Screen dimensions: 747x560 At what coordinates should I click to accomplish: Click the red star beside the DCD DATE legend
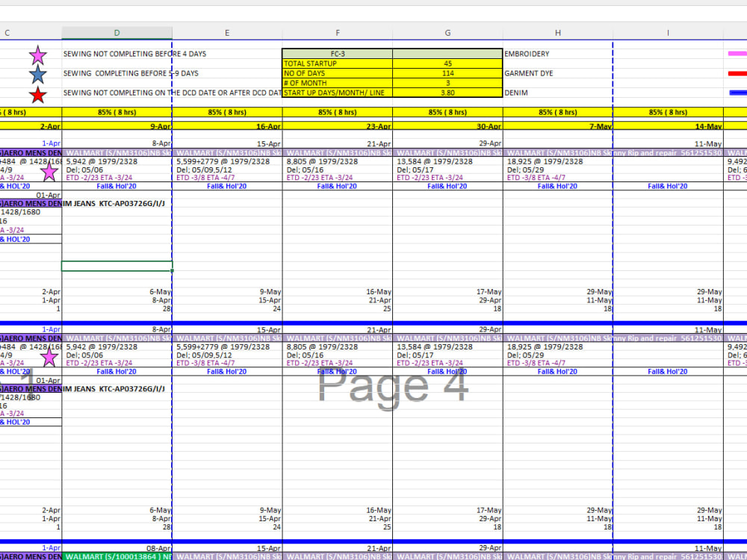(x=37, y=95)
